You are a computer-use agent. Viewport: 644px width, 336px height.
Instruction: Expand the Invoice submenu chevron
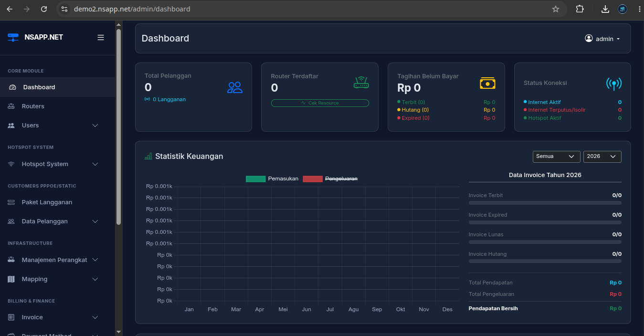[95, 317]
